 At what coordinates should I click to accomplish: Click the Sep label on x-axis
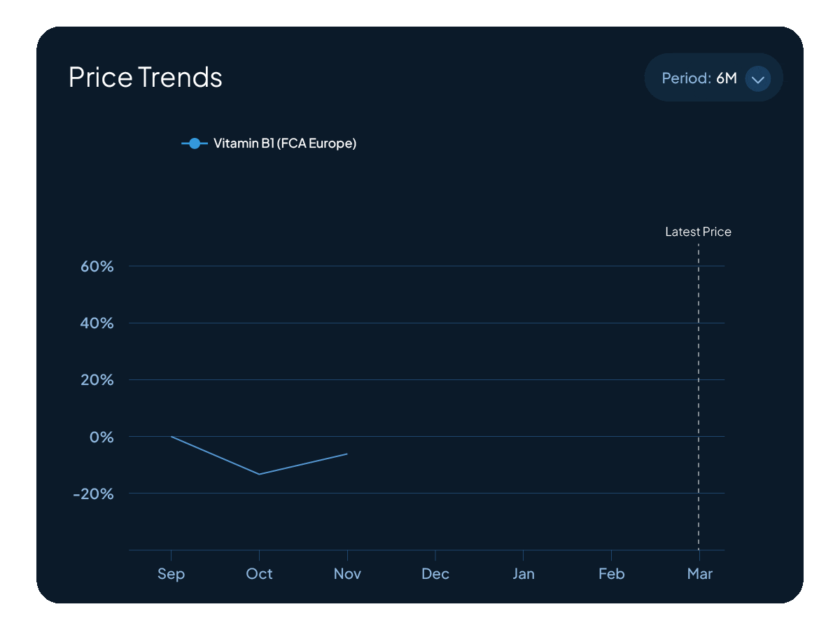pyautogui.click(x=171, y=574)
